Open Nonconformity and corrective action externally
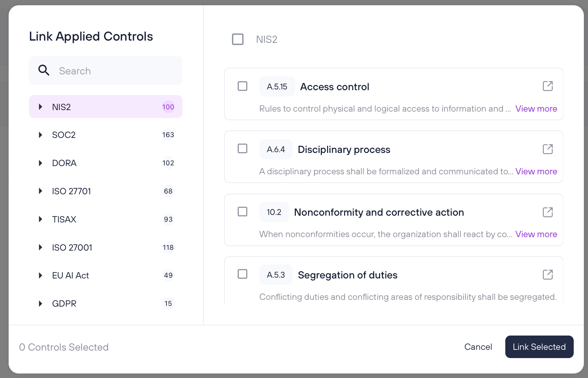Viewport: 588px width, 378px height. pyautogui.click(x=548, y=212)
